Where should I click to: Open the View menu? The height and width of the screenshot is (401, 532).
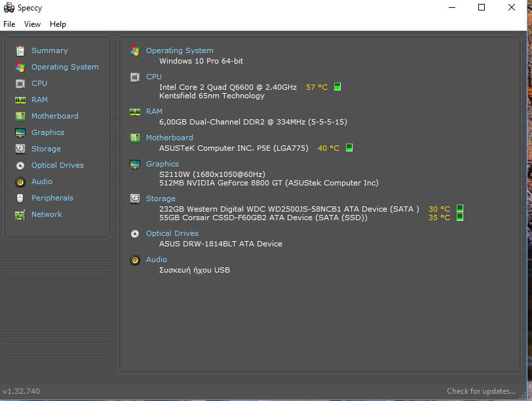(x=32, y=24)
